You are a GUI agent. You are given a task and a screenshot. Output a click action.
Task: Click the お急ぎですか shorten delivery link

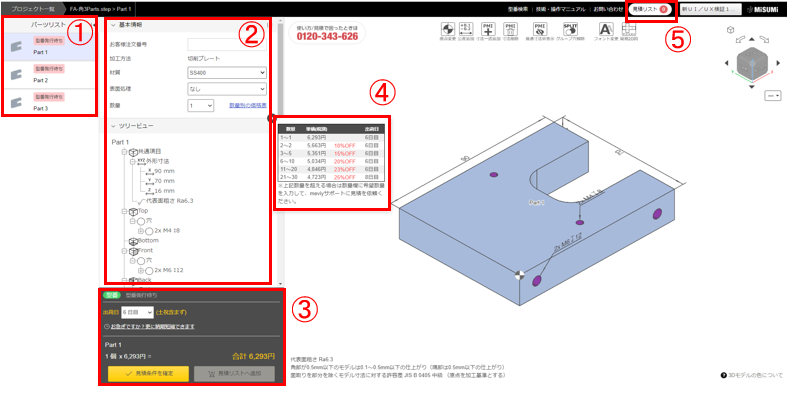coord(153,326)
